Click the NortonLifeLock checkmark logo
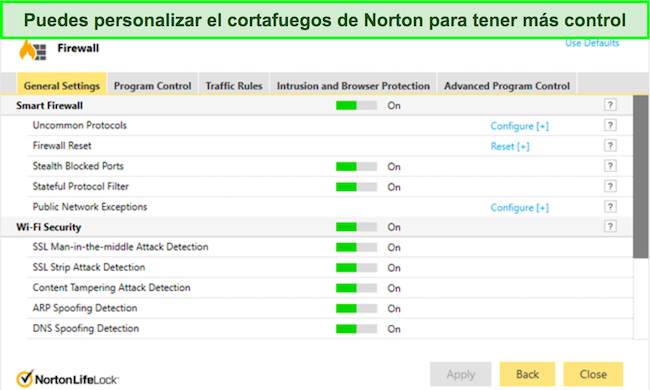This screenshot has width=650, height=390. pos(25,378)
